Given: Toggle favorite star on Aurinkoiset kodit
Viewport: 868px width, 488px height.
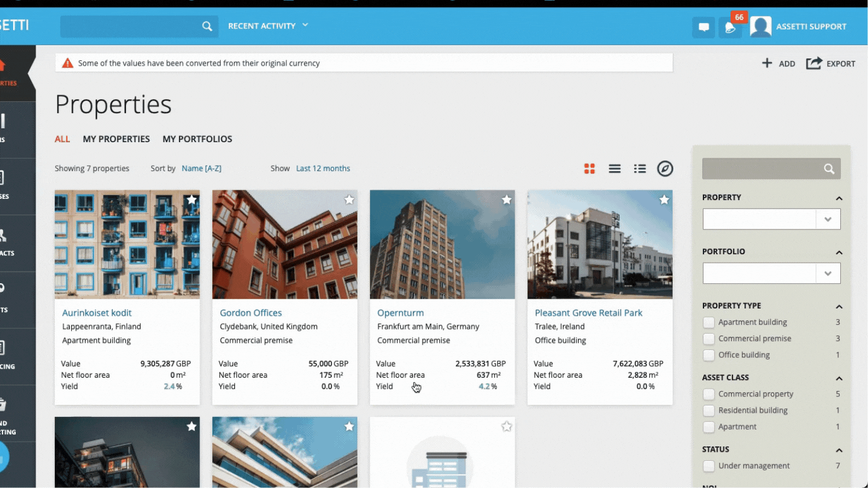Looking at the screenshot, I should [192, 199].
